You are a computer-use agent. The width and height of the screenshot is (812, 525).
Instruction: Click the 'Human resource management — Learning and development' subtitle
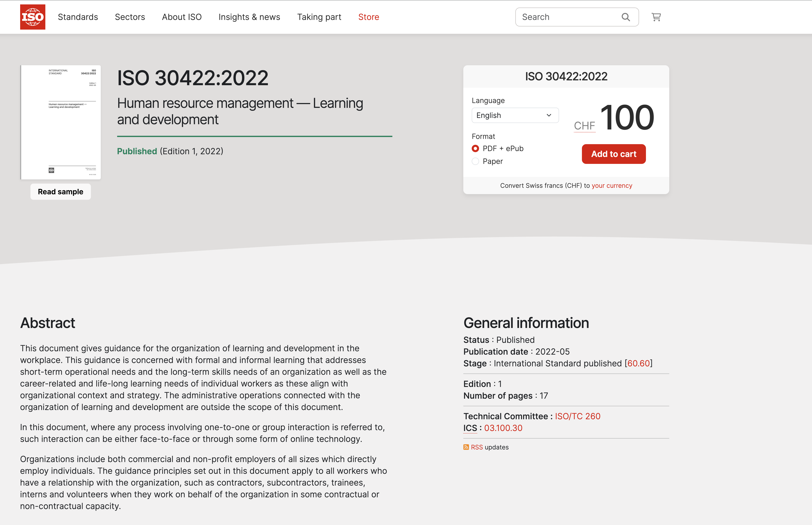pos(240,111)
